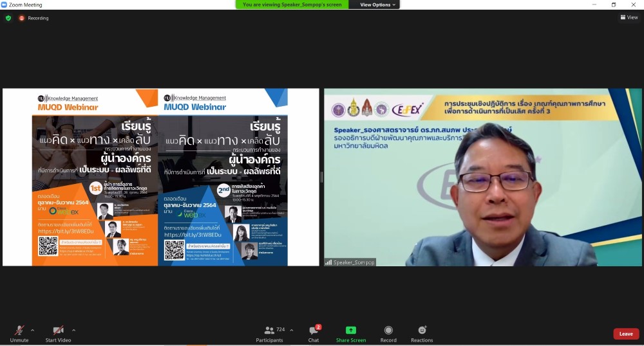Click the Zoom Meeting title bar icon
Viewport: 644px width, 346px height.
(x=5, y=5)
